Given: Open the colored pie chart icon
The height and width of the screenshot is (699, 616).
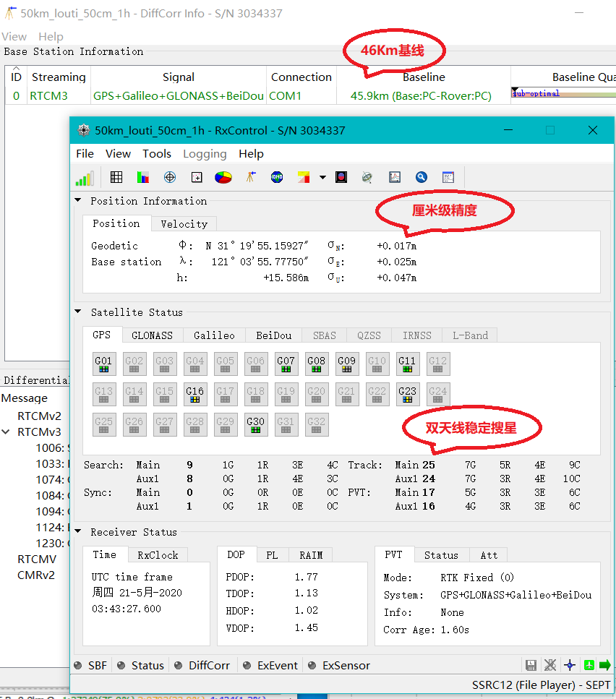Looking at the screenshot, I should click(x=223, y=177).
